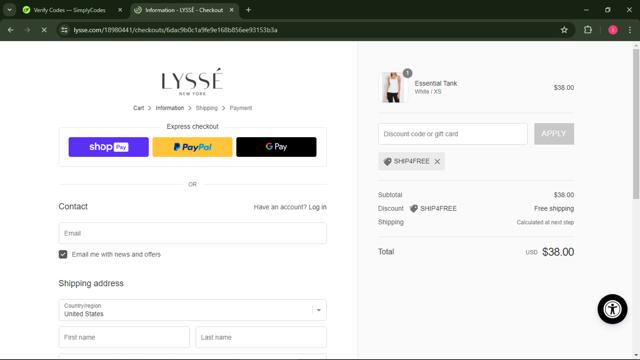
Task: Click the Payment breadcrumb step
Action: (241, 108)
